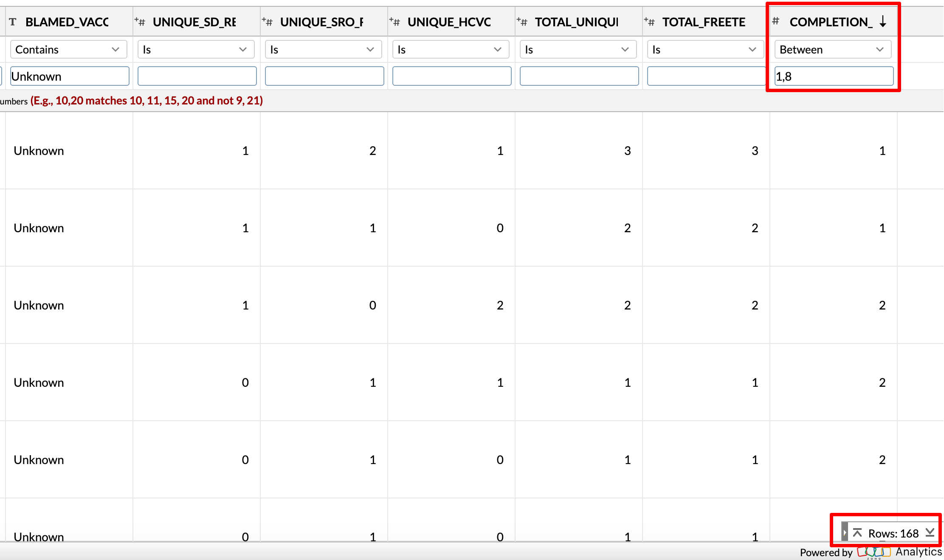This screenshot has height=560, width=944.
Task: Open the Between filter operator dropdown
Action: click(832, 50)
